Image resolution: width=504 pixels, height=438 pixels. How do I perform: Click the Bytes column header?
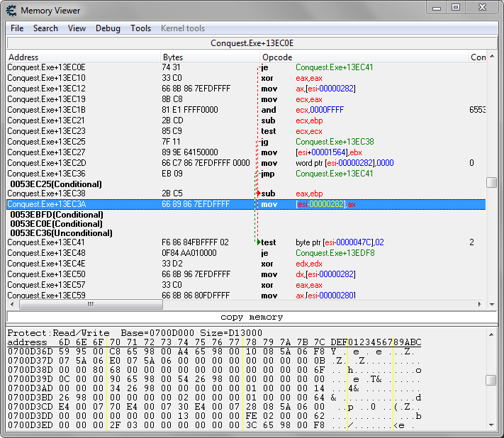172,57
